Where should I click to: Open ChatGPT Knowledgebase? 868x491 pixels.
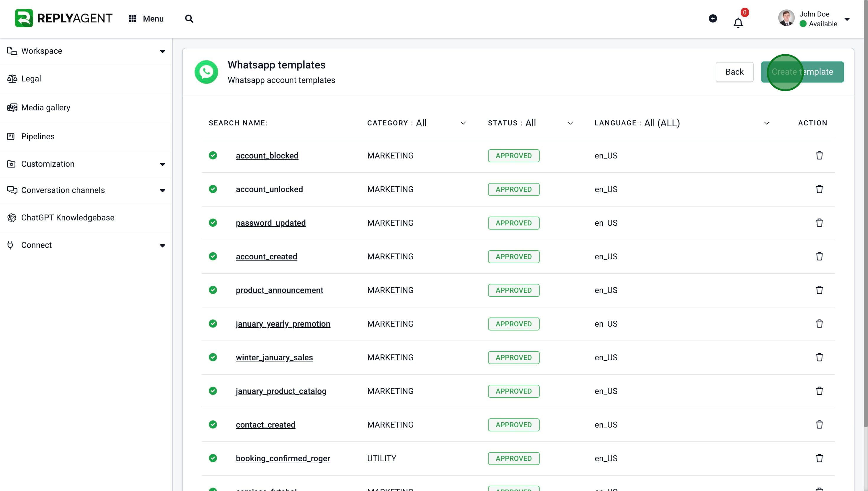click(86, 218)
